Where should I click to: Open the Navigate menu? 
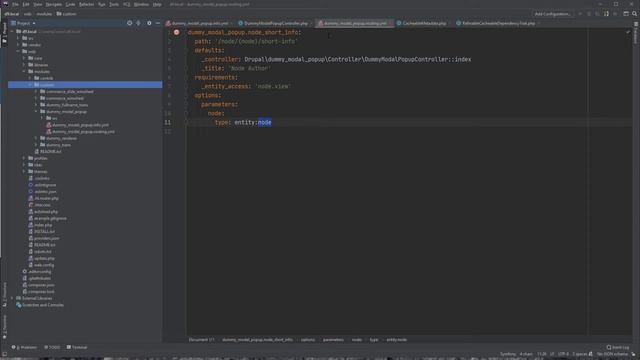coord(53,4)
